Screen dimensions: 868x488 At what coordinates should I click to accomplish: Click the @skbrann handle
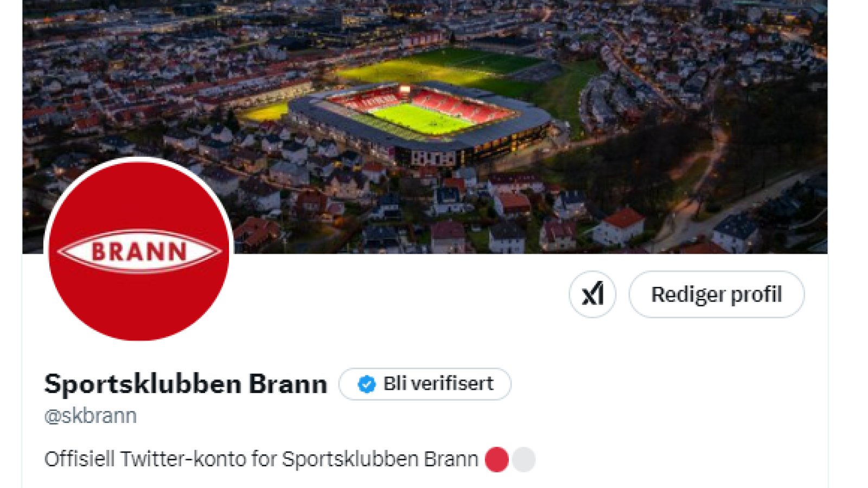[91, 416]
